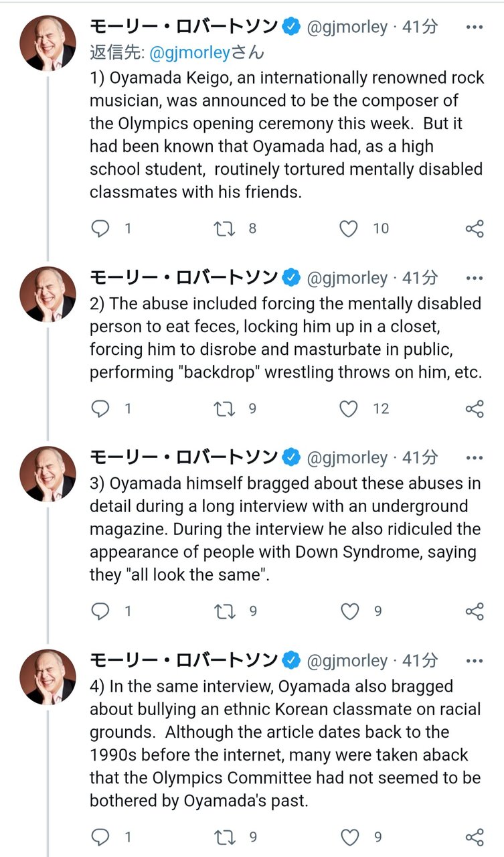Share the tweet starting "2) The abuse"
The height and width of the screenshot is (857, 504).
pyautogui.click(x=474, y=408)
